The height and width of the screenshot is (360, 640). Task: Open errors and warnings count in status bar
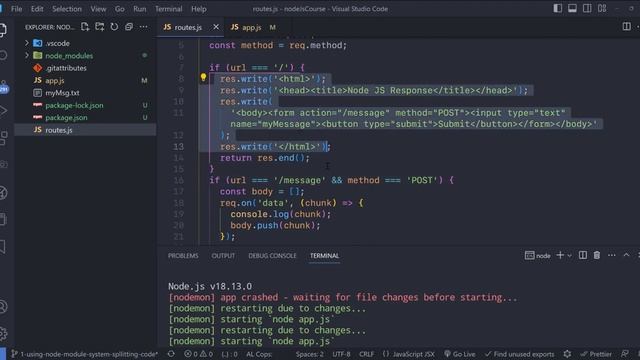pos(198,354)
